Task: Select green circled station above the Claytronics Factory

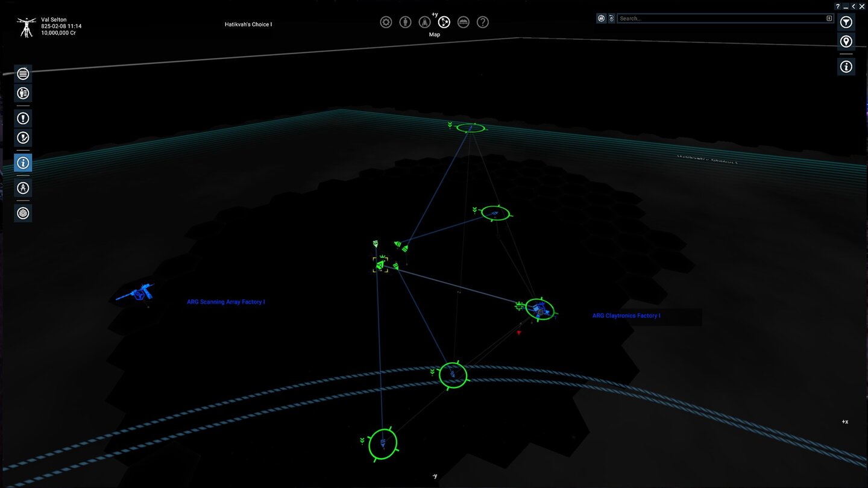Action: pyautogui.click(x=495, y=213)
